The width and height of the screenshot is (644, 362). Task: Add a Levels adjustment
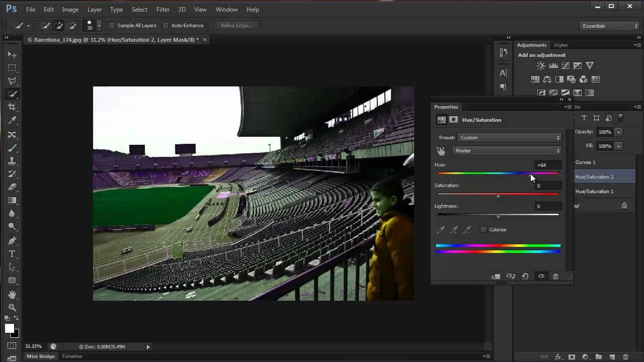553,65
